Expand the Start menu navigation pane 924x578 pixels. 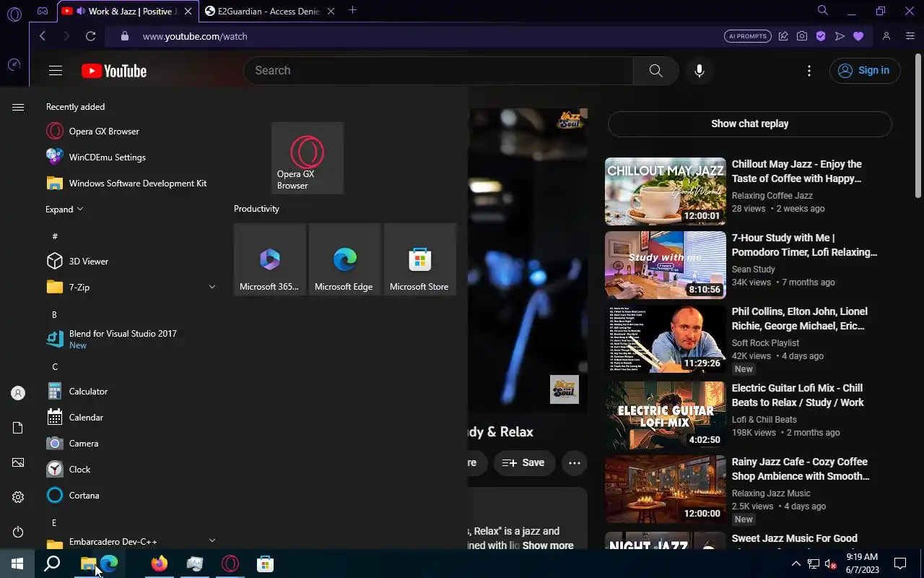click(18, 107)
